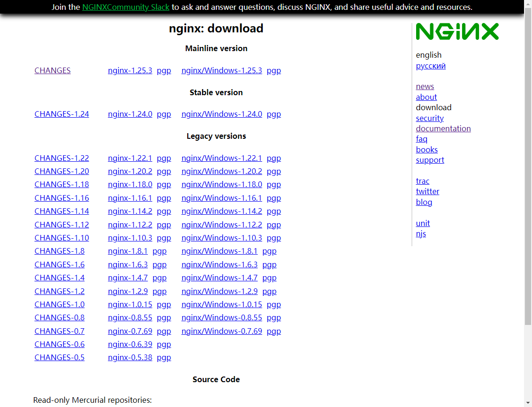Image resolution: width=532 pixels, height=407 pixels.
Task: Download nginx-1.16.1
Action: (130, 198)
